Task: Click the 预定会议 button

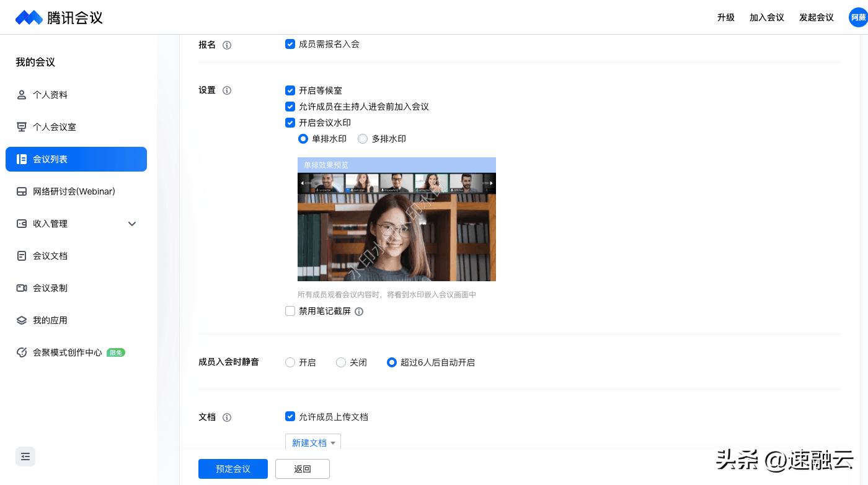Action: pyautogui.click(x=233, y=469)
